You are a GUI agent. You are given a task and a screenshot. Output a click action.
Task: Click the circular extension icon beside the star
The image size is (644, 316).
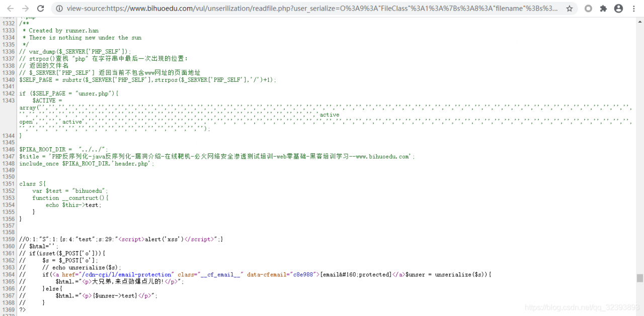click(588, 9)
